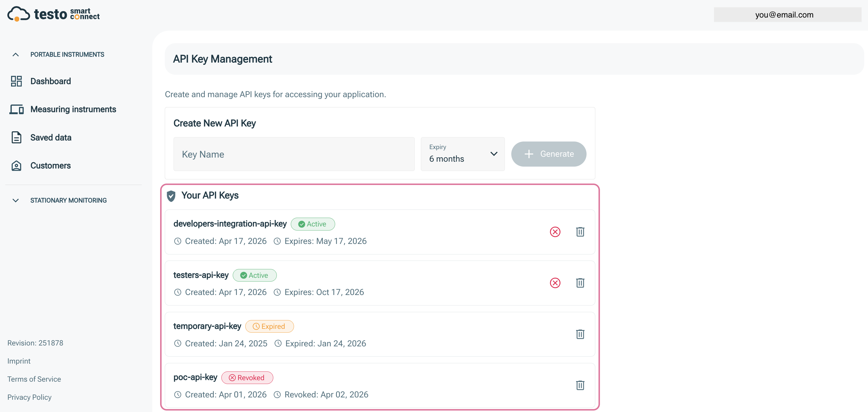
Task: Expand the Stationary Monitoring section
Action: click(15, 200)
